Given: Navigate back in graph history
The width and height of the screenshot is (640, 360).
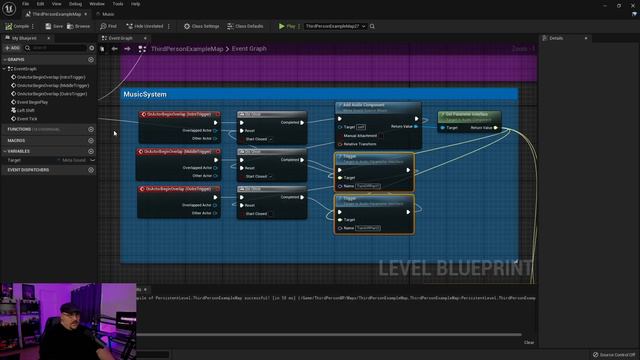Looking at the screenshot, I should (x=115, y=49).
